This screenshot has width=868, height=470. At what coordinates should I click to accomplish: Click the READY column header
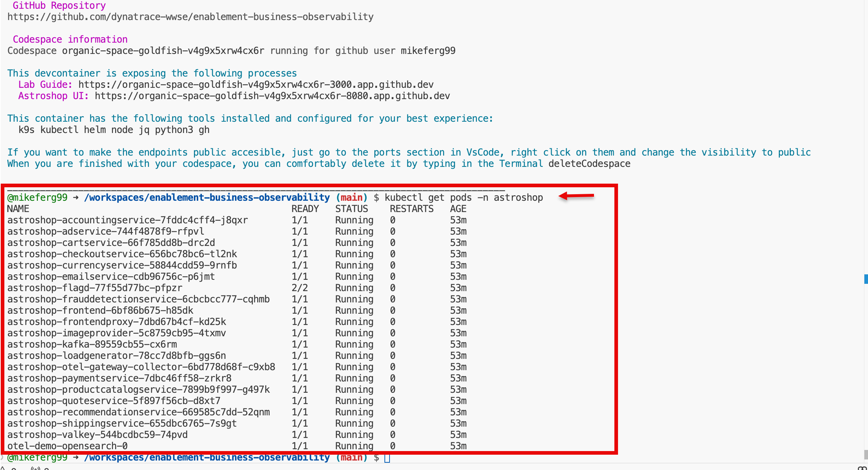(305, 209)
